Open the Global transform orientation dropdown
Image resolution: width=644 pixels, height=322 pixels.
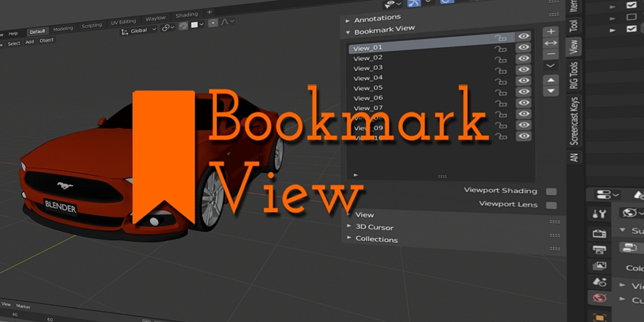(138, 30)
